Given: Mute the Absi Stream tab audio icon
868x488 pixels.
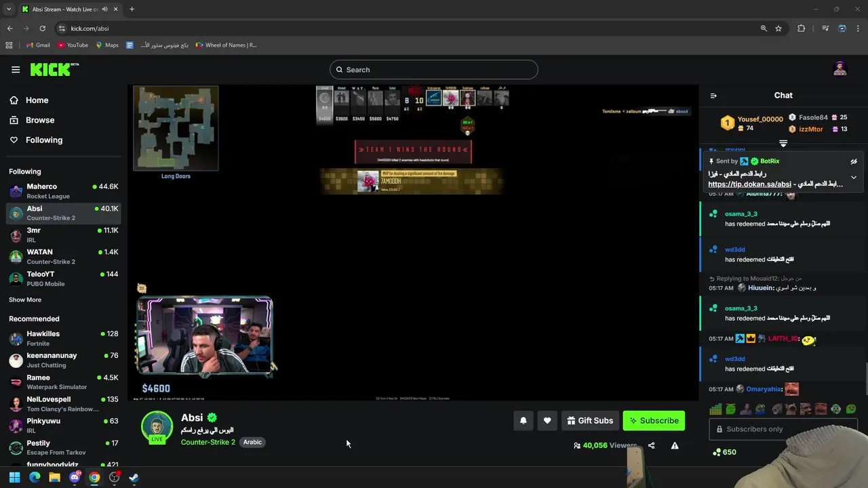Looking at the screenshot, I should [x=105, y=9].
